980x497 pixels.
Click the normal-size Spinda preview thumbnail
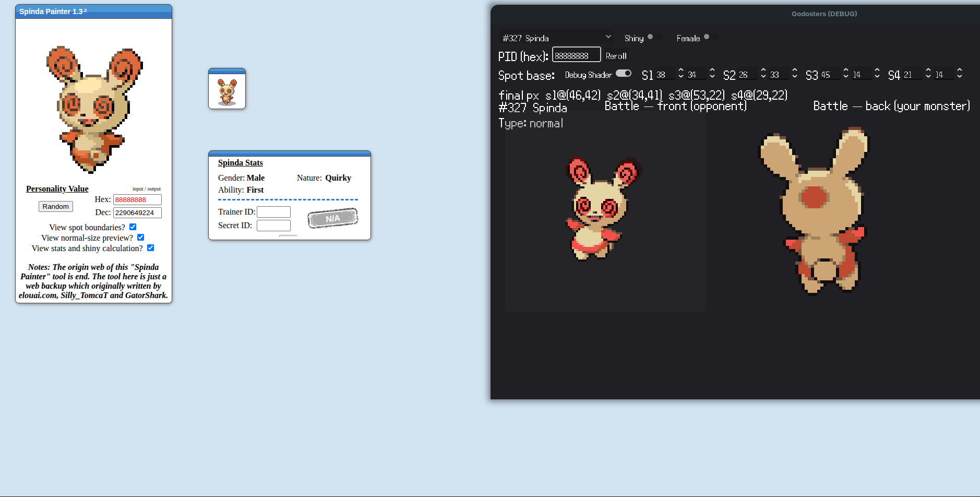[x=227, y=91]
